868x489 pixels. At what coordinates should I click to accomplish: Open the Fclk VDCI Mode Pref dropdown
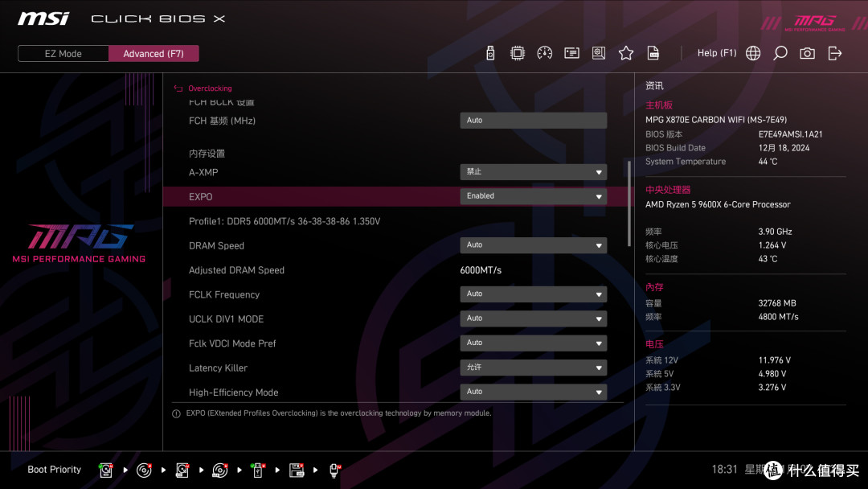click(533, 343)
